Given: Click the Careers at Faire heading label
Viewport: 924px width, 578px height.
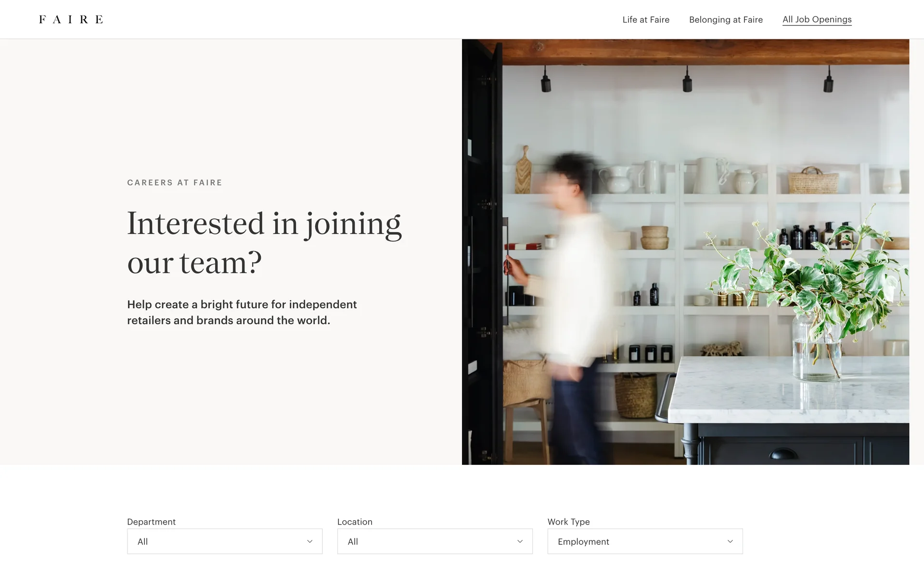Looking at the screenshot, I should point(175,183).
